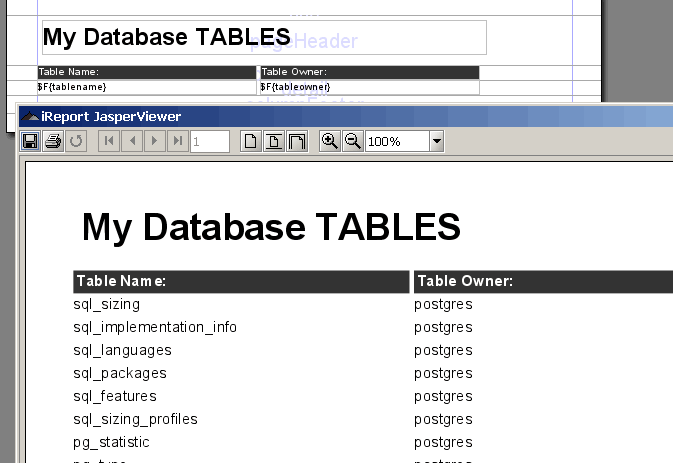Click the sql_languages row

[x=122, y=351]
